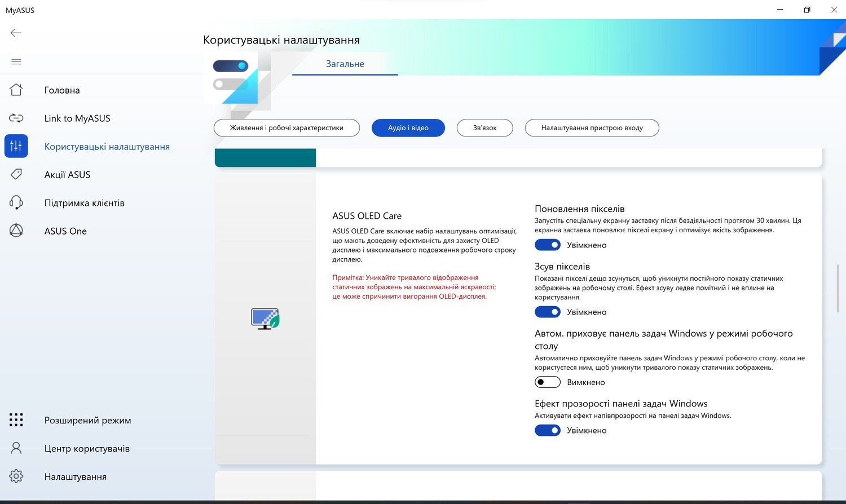This screenshot has width=846, height=504.
Task: Select Користувацькі налаштування sidebar item
Action: [x=107, y=147]
